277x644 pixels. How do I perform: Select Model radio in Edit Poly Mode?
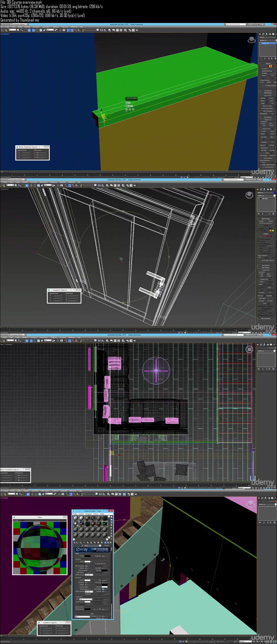pyautogui.click(x=259, y=221)
